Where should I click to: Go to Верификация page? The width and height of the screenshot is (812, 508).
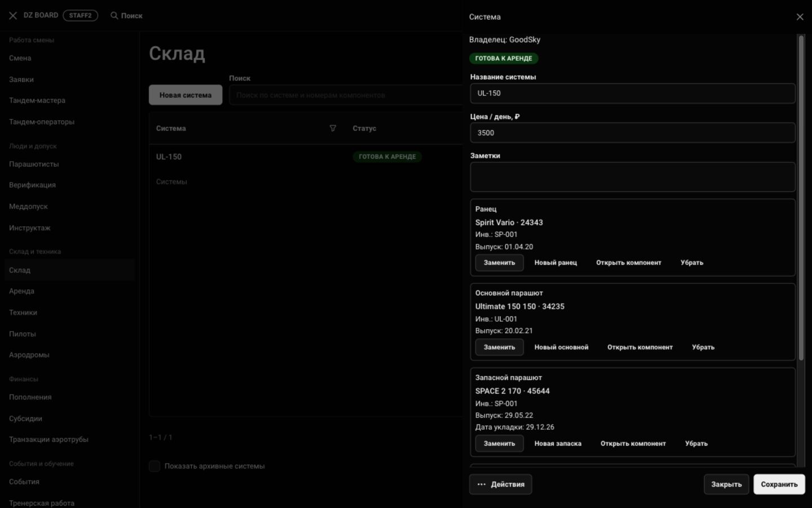(32, 185)
